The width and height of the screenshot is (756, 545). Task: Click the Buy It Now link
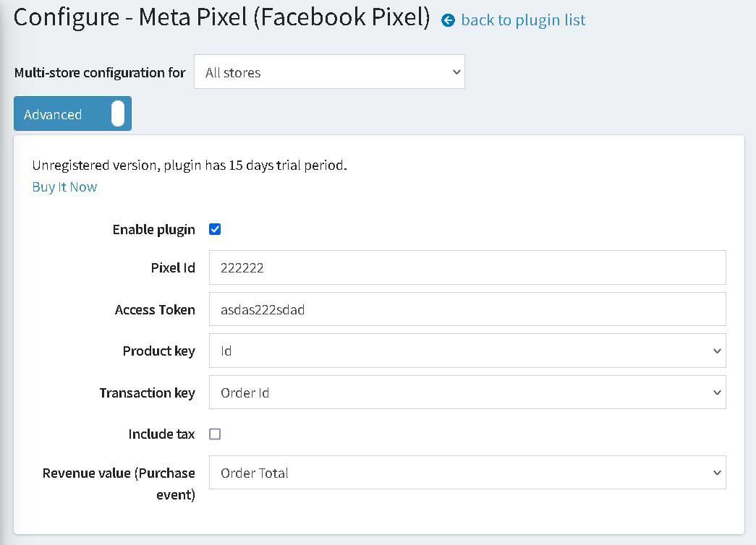click(64, 187)
